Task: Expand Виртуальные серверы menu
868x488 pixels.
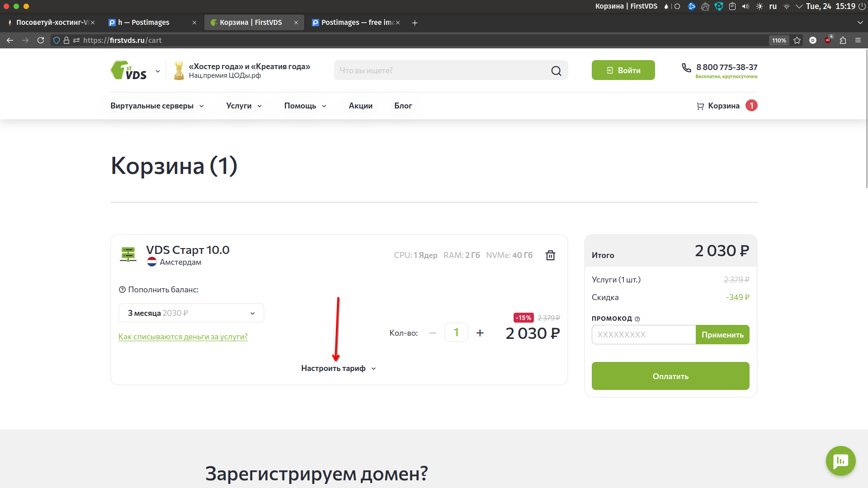Action: coord(157,106)
